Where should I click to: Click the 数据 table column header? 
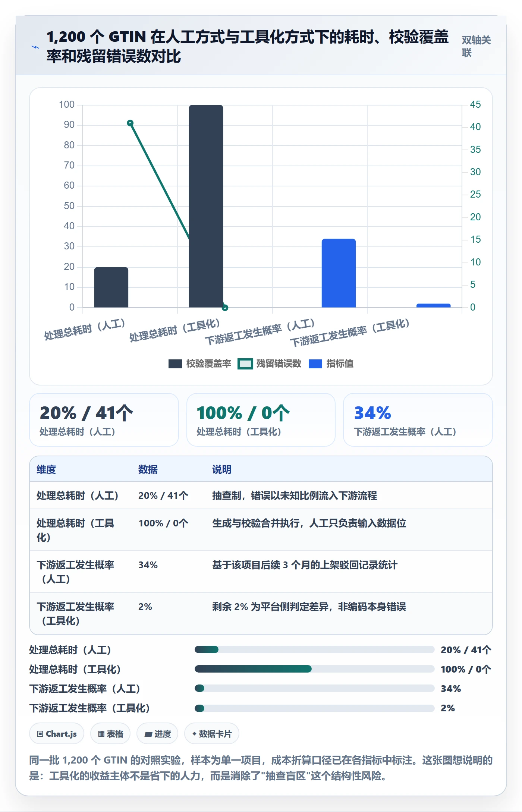pos(148,469)
